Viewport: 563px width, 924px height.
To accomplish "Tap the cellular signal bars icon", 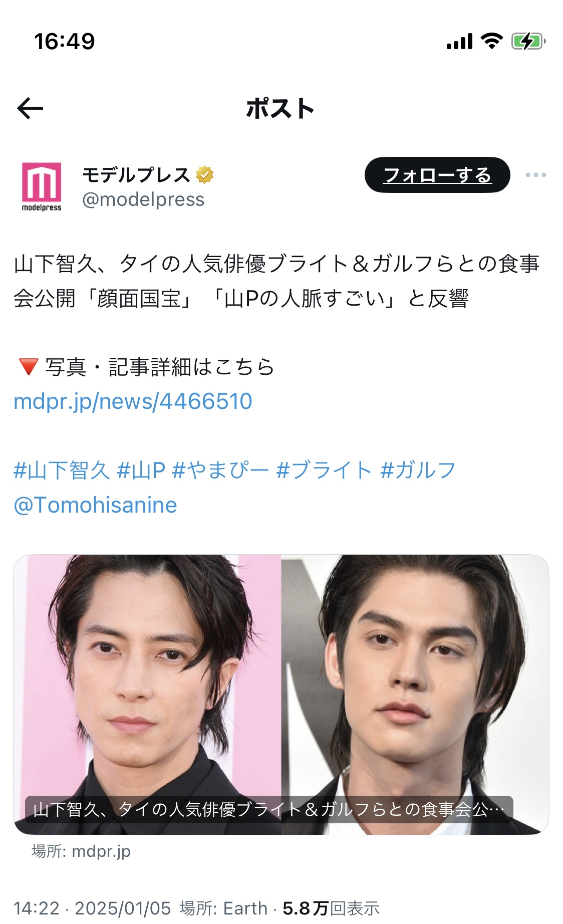I will (x=459, y=42).
